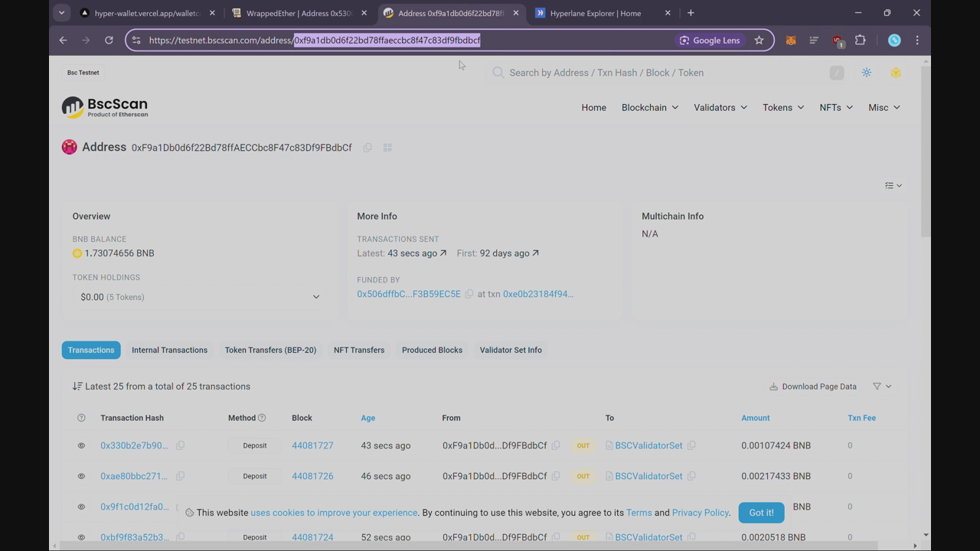
Task: Copy From address in the 43 secs ago row
Action: 556,445
